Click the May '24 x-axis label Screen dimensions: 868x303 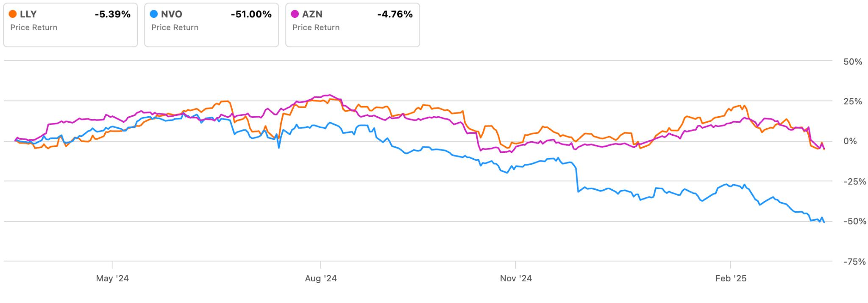click(112, 279)
